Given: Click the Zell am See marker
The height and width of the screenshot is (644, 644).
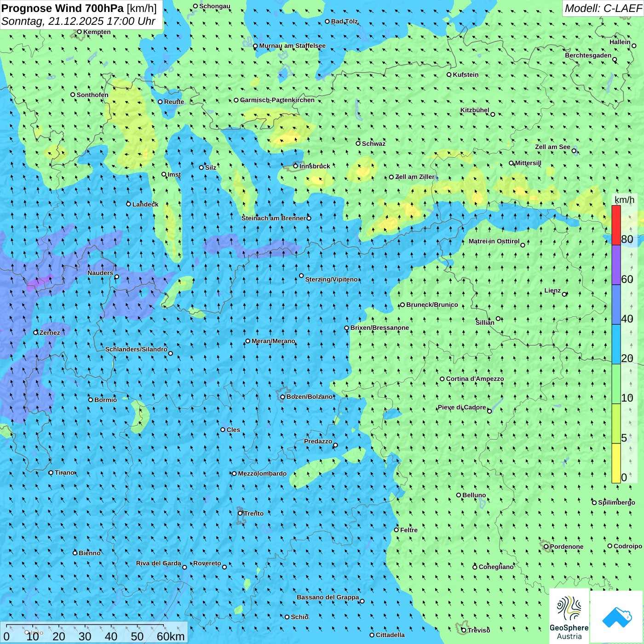Looking at the screenshot, I should [x=574, y=151].
